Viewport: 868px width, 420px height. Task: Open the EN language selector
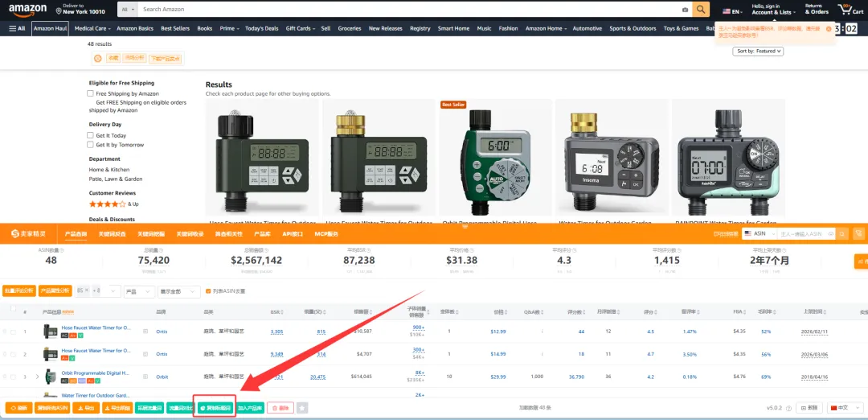pyautogui.click(x=732, y=11)
